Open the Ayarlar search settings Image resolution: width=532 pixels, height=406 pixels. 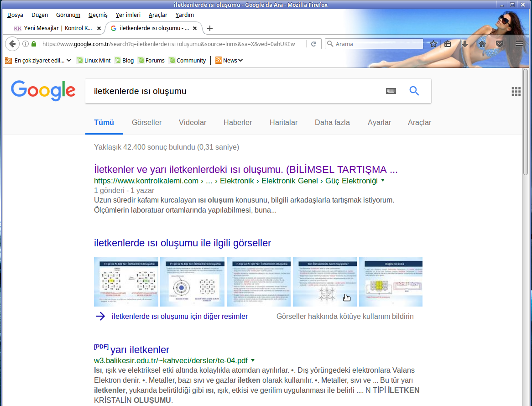pos(379,122)
